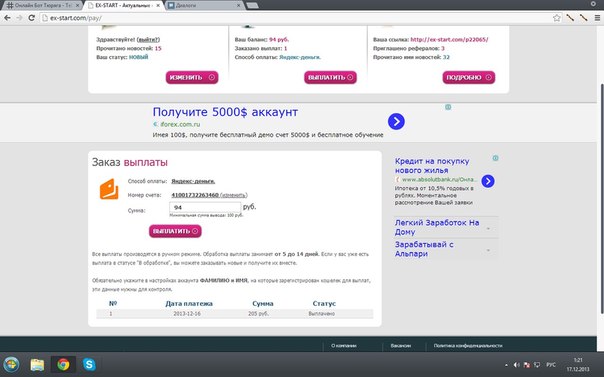Click the ВЫПЛАТИТЬ button below the sum field
Screen dimensions: 604x377
click(175, 231)
